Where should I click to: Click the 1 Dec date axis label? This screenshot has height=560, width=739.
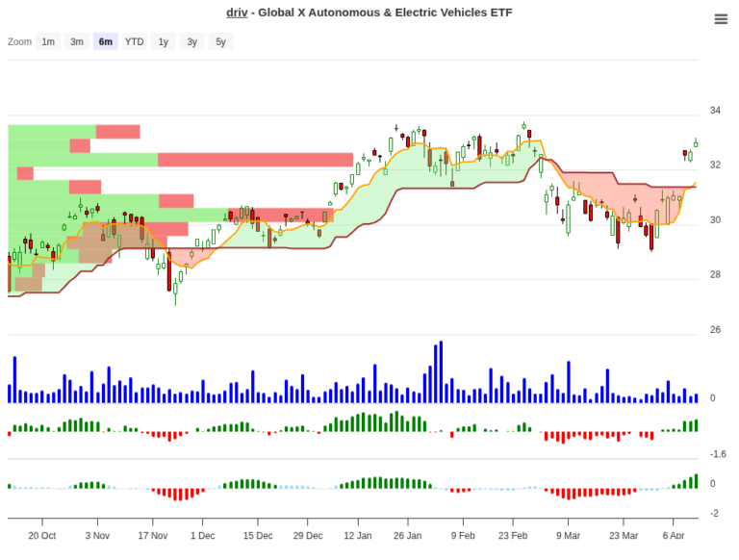click(x=203, y=536)
